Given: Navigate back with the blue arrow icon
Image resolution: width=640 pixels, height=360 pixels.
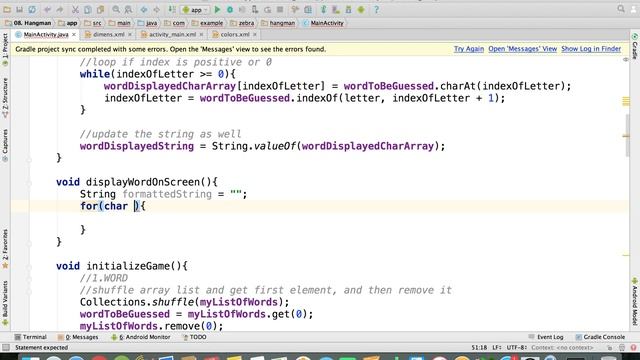Looking at the screenshot, I should (144, 9).
